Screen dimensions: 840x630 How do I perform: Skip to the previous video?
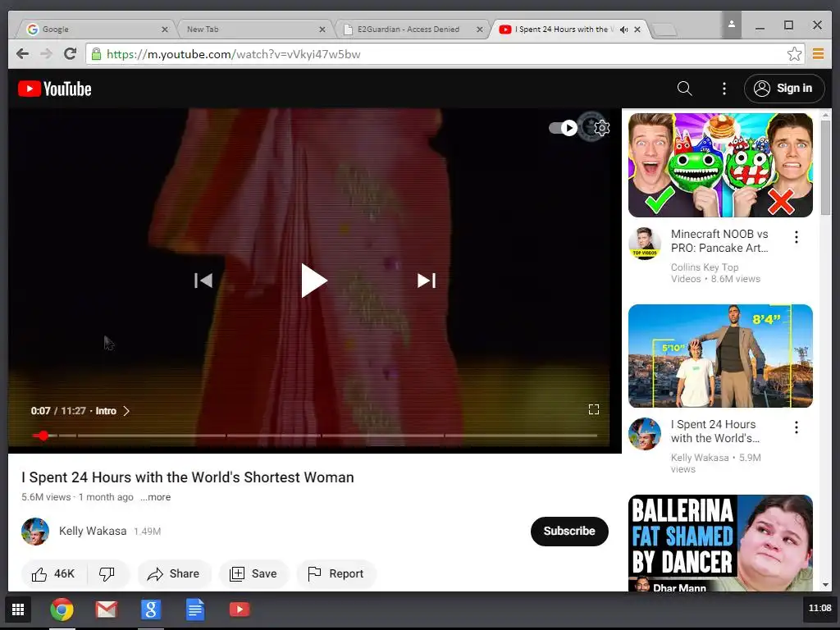click(203, 281)
